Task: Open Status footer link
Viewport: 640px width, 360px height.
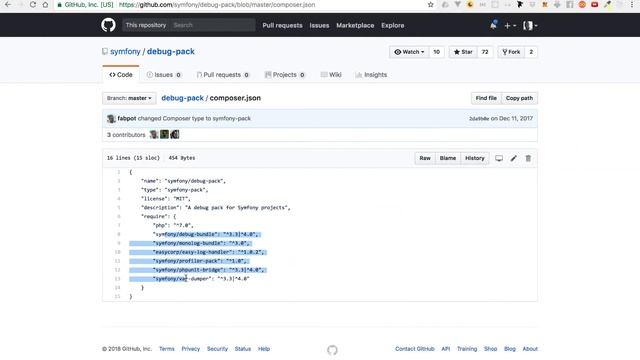Action: coord(242,349)
